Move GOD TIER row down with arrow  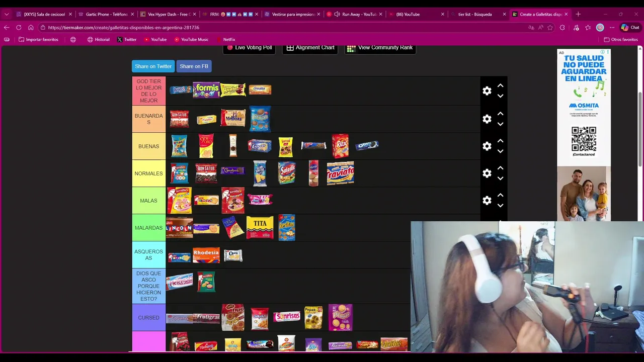tap(500, 96)
